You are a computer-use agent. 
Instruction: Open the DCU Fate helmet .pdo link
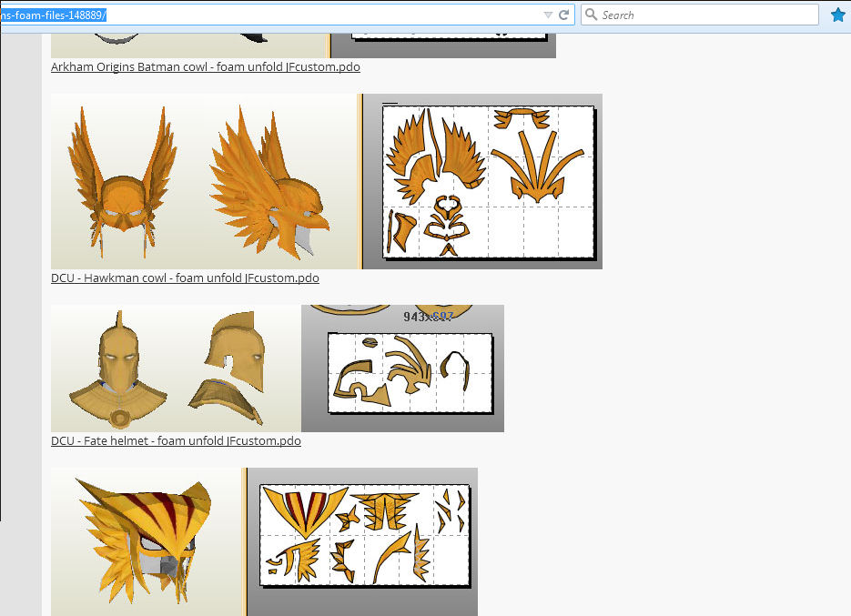coord(176,440)
